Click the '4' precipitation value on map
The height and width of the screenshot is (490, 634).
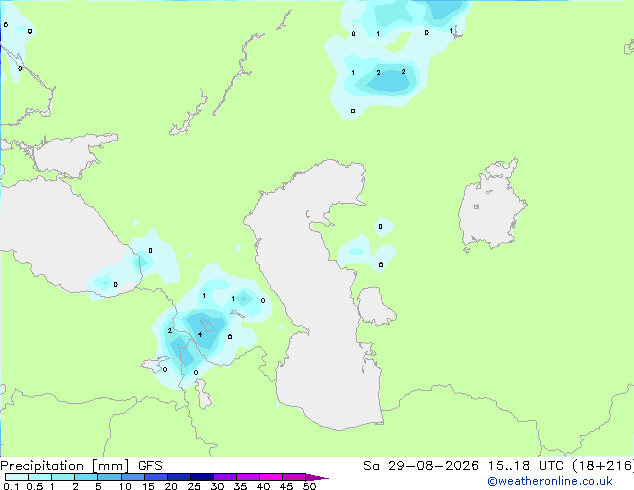point(200,334)
